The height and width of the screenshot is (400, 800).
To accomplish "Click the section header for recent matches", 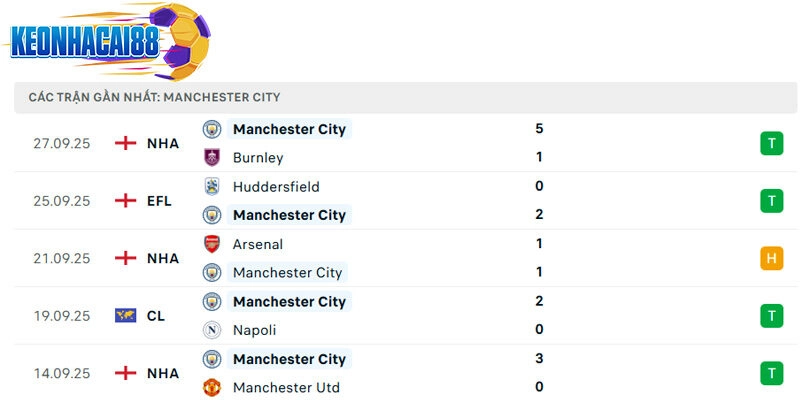I will click(x=155, y=97).
